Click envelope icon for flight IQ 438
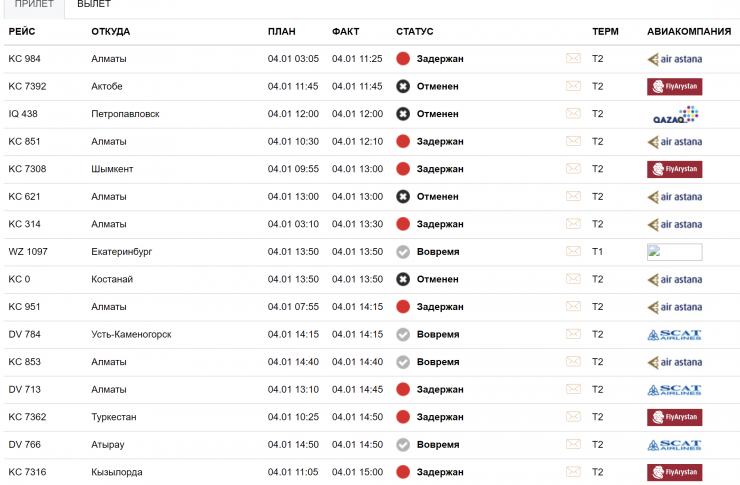 click(573, 114)
